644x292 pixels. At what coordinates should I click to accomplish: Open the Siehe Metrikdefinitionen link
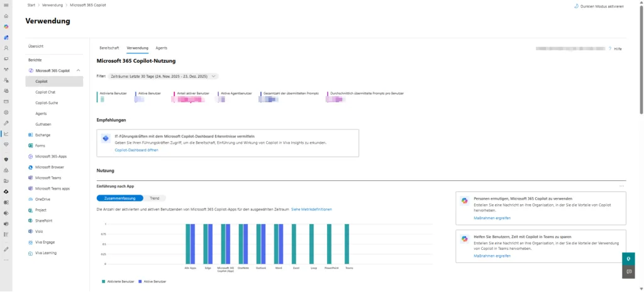[x=311, y=209]
